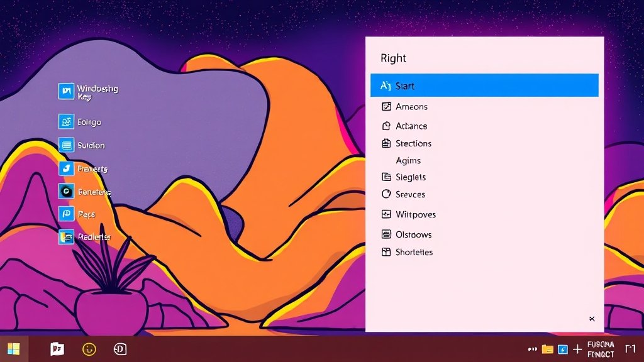644x362 pixels.
Task: Choose the Agims menu entry
Action: 408,161
